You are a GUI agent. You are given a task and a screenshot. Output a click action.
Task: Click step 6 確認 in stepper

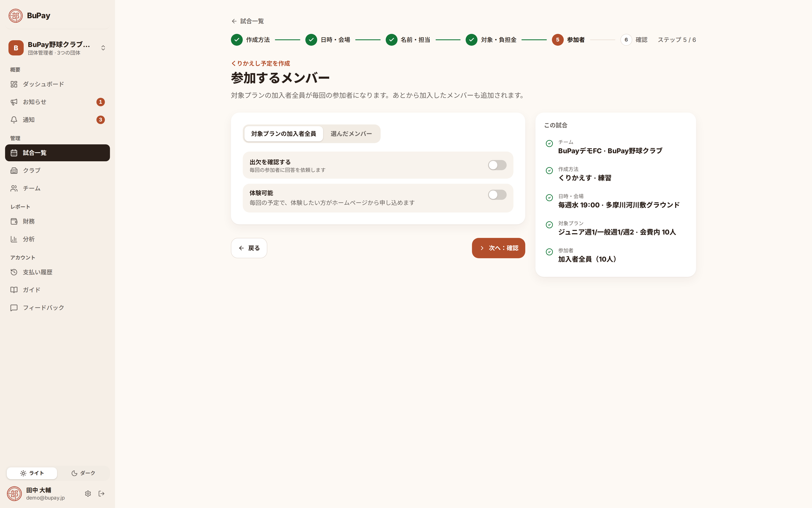click(634, 40)
